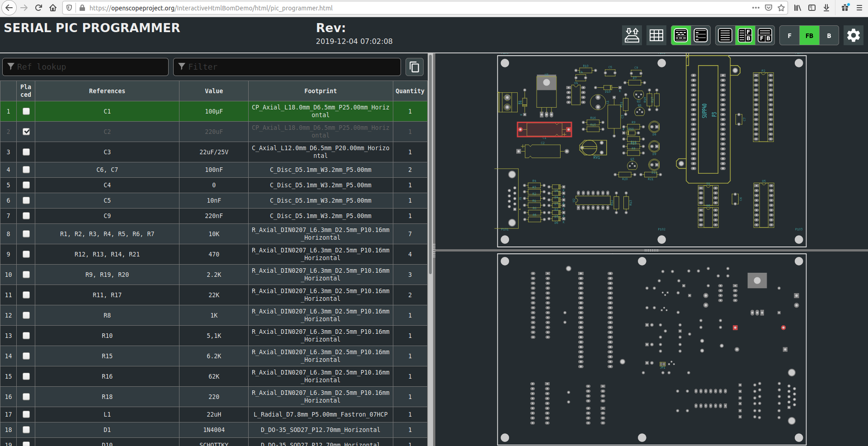Sort the table by Value column
The image size is (868, 446).
[x=213, y=91]
